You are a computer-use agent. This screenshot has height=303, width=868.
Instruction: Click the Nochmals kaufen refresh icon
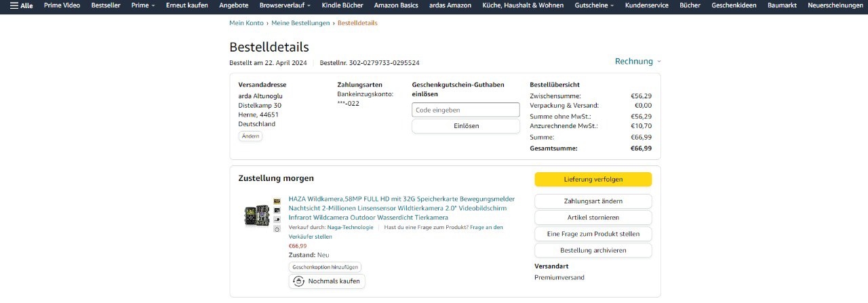[x=298, y=281]
